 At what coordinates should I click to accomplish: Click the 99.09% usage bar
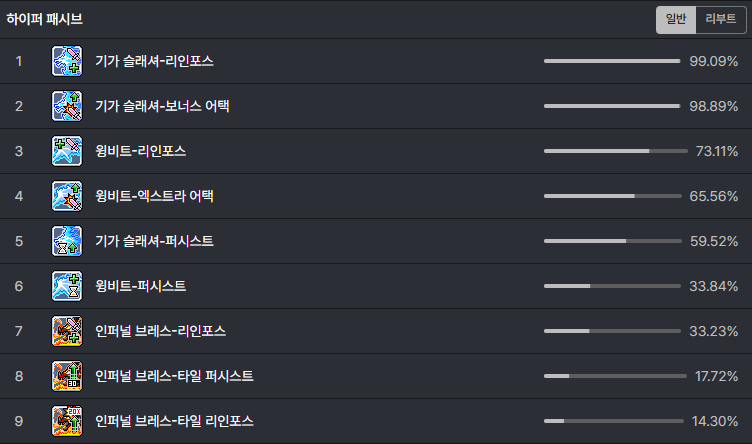coord(612,61)
